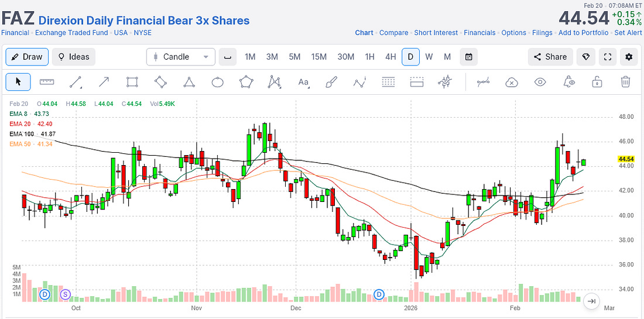
Task: Select the XABCD pattern tool
Action: pyautogui.click(x=274, y=82)
